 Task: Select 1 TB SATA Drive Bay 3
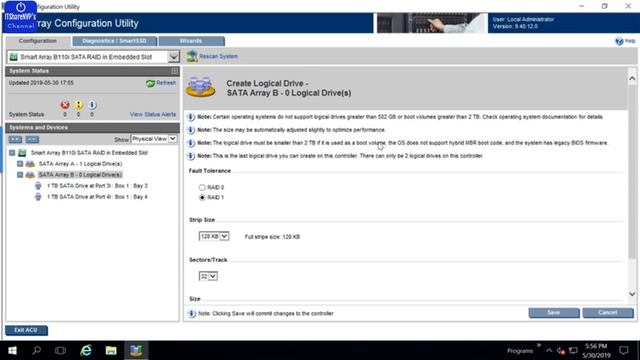(x=97, y=186)
